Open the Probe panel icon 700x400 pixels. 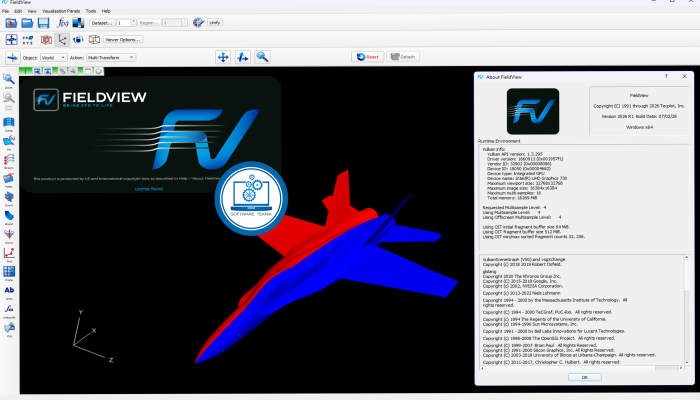click(x=8, y=273)
